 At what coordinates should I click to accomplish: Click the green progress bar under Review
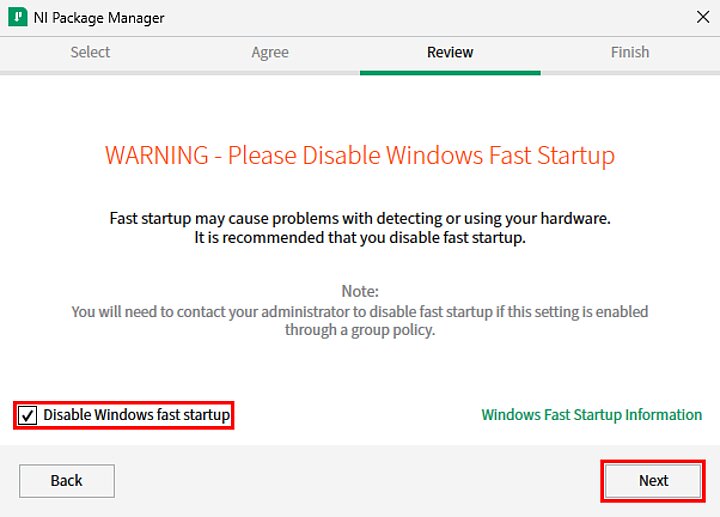(x=450, y=72)
